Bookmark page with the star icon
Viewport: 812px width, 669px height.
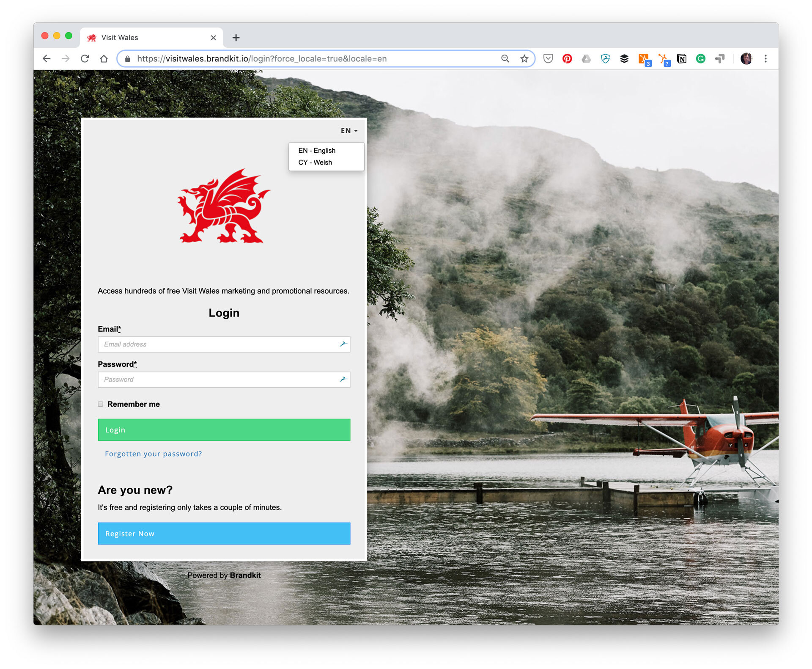pos(524,59)
